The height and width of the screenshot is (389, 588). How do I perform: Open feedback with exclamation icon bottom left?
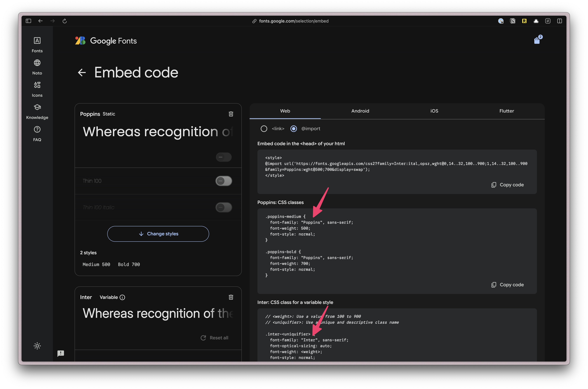pos(61,353)
